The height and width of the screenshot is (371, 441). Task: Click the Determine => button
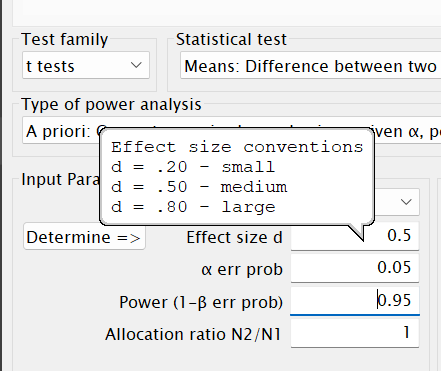[x=84, y=237]
